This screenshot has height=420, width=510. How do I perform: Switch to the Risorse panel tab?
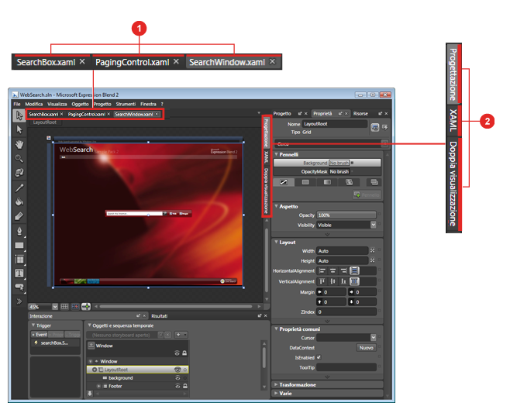click(x=360, y=113)
